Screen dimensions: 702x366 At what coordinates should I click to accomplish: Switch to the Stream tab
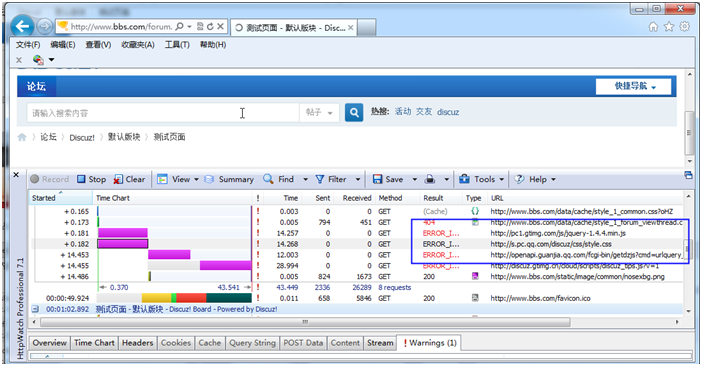click(380, 343)
